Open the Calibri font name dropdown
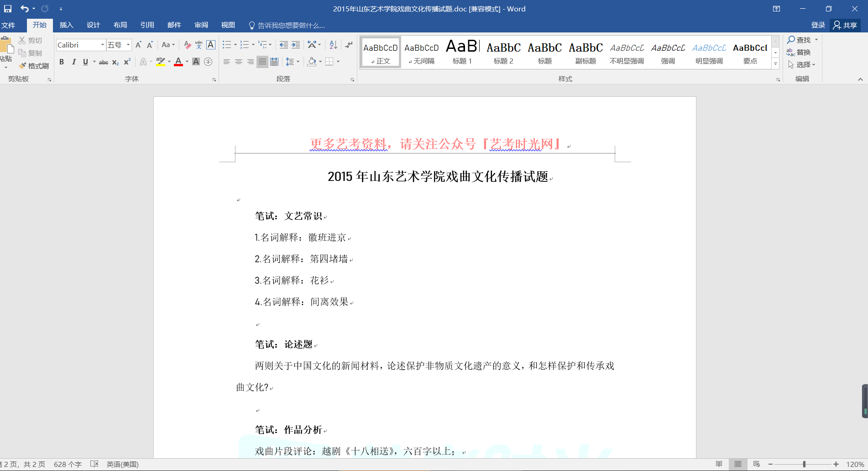Viewport: 868px width, 471px height. (x=102, y=45)
